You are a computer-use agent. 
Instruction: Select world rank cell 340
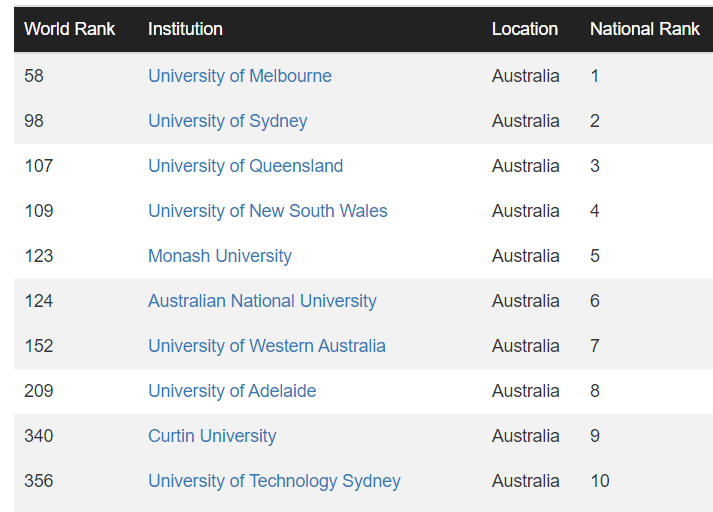pyautogui.click(x=39, y=436)
